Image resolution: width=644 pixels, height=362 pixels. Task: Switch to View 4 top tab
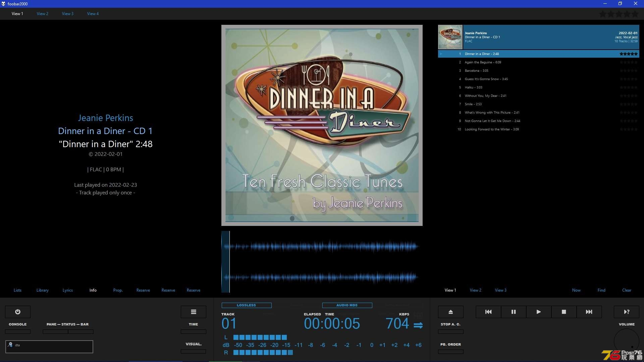pyautogui.click(x=93, y=14)
